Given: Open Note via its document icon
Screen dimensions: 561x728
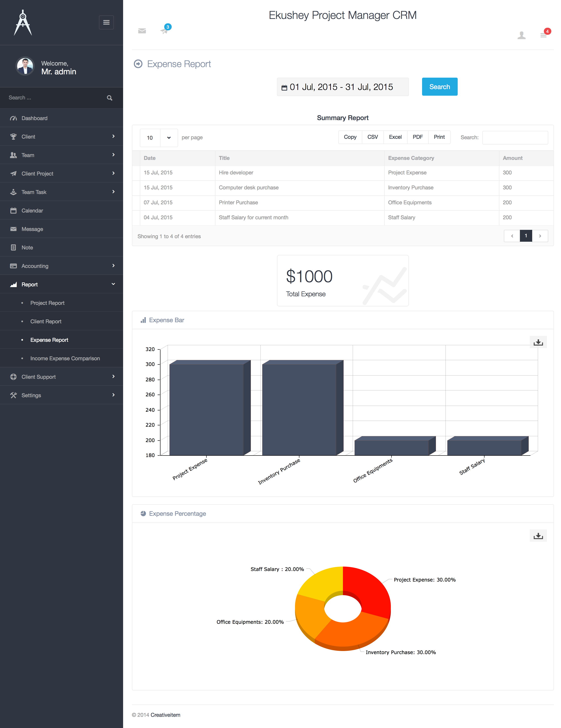Looking at the screenshot, I should pyautogui.click(x=13, y=247).
